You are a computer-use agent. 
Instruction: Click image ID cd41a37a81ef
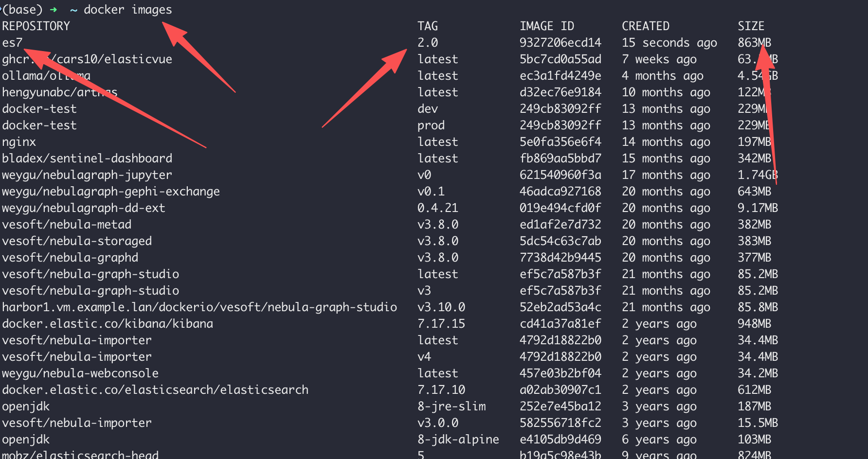pyautogui.click(x=561, y=324)
